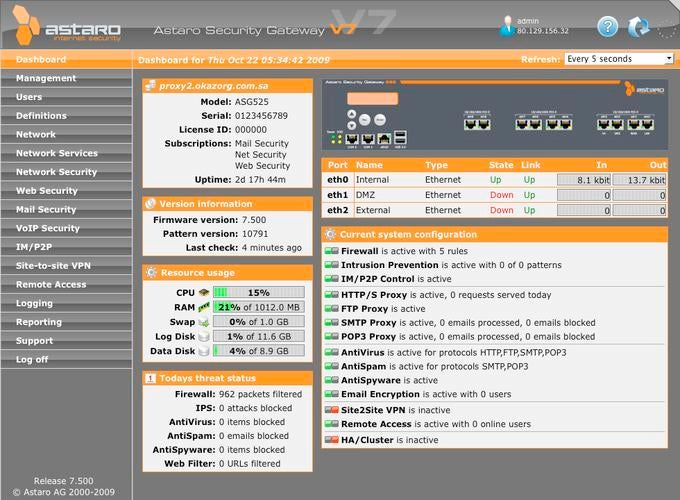Click the Version information header icon
Viewport: 680px width, 500px height.
150,203
